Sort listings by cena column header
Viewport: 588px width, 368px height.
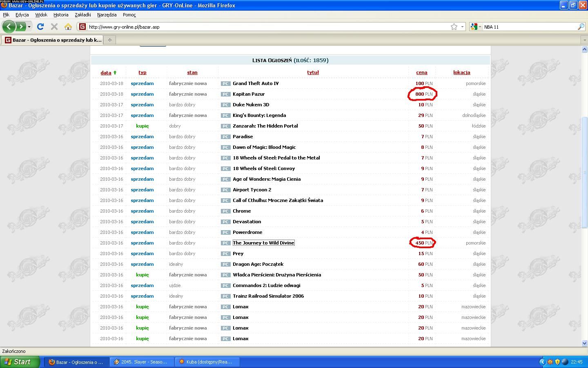click(x=422, y=72)
